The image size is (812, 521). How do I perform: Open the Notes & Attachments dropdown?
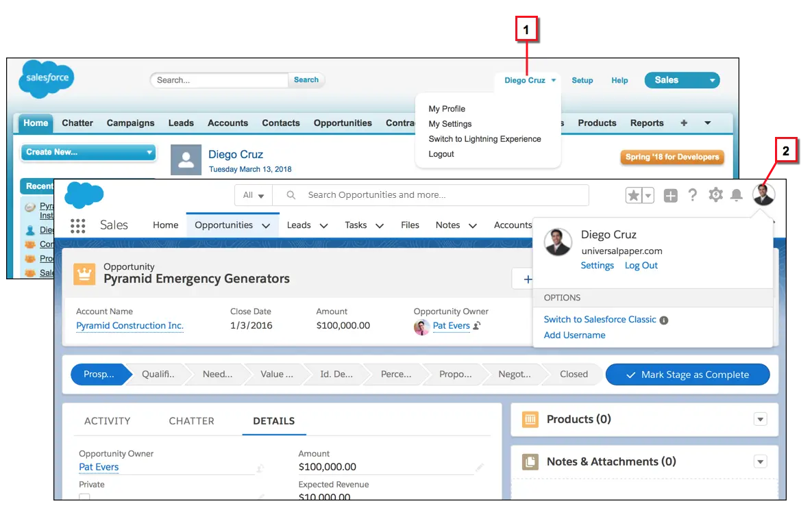[x=760, y=462]
